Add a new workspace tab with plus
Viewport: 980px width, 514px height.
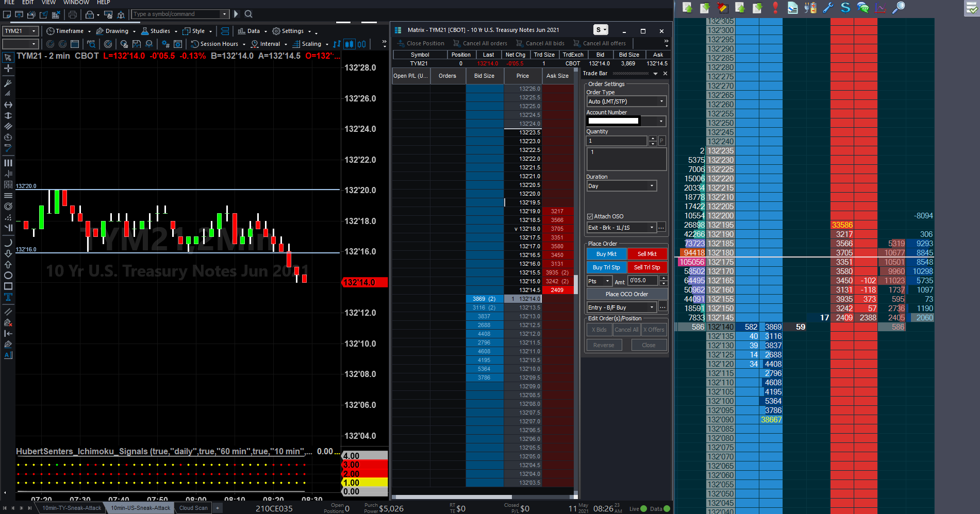click(x=218, y=508)
